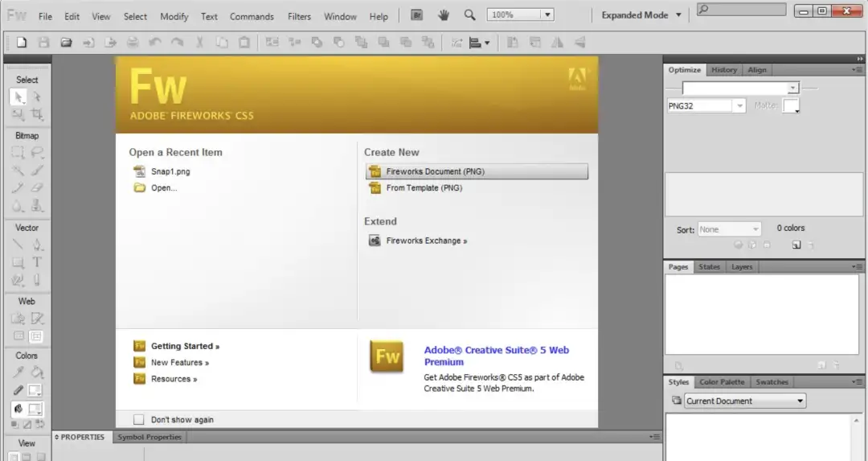Follow the Fireworks Exchange link
The width and height of the screenshot is (868, 461).
tap(426, 241)
